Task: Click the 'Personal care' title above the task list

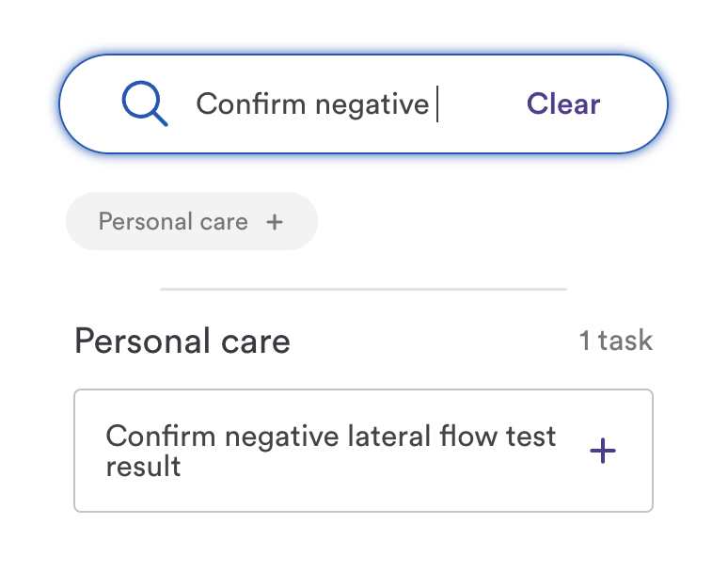Action: 182,341
